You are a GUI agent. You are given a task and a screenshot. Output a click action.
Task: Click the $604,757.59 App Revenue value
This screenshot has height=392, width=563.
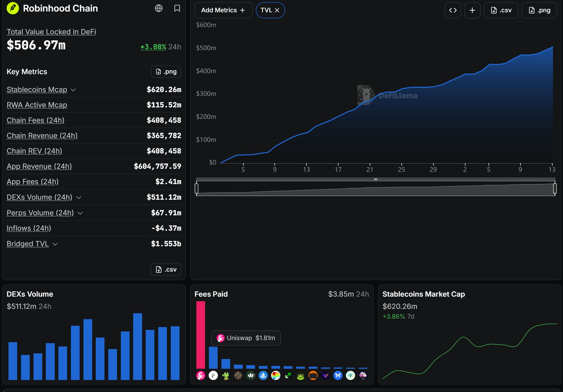[157, 166]
